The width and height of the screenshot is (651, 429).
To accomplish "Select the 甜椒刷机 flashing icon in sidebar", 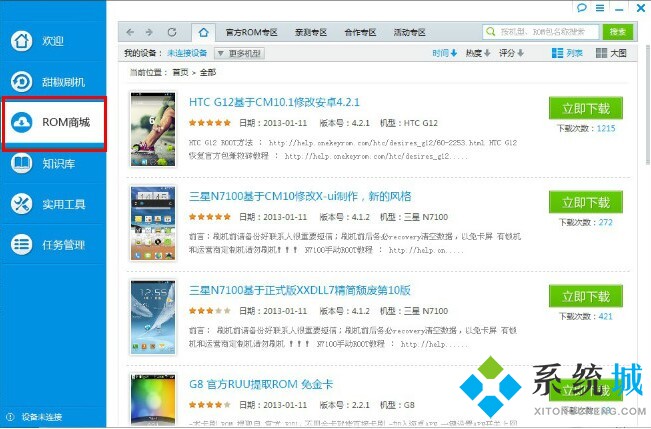I will tap(21, 81).
